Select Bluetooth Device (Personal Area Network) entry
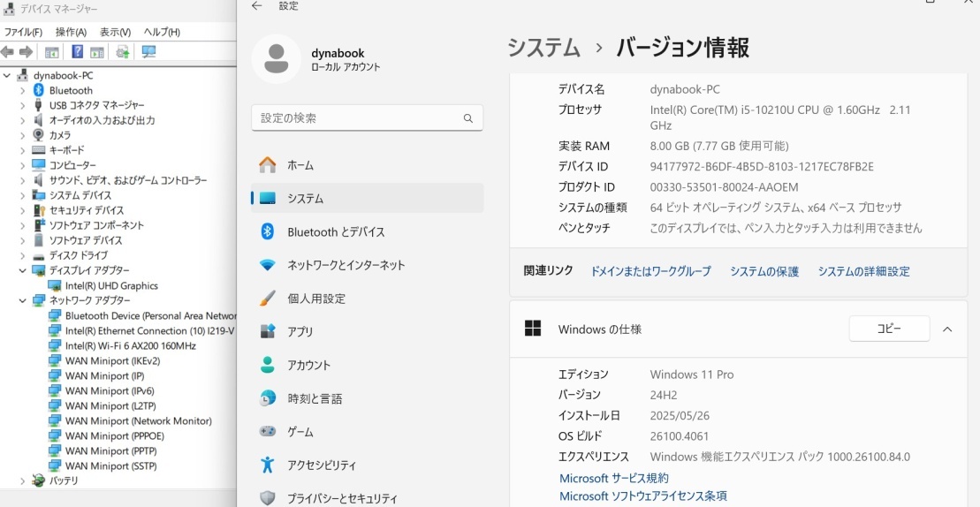Viewport: 980px width, 507px height. (x=150, y=316)
